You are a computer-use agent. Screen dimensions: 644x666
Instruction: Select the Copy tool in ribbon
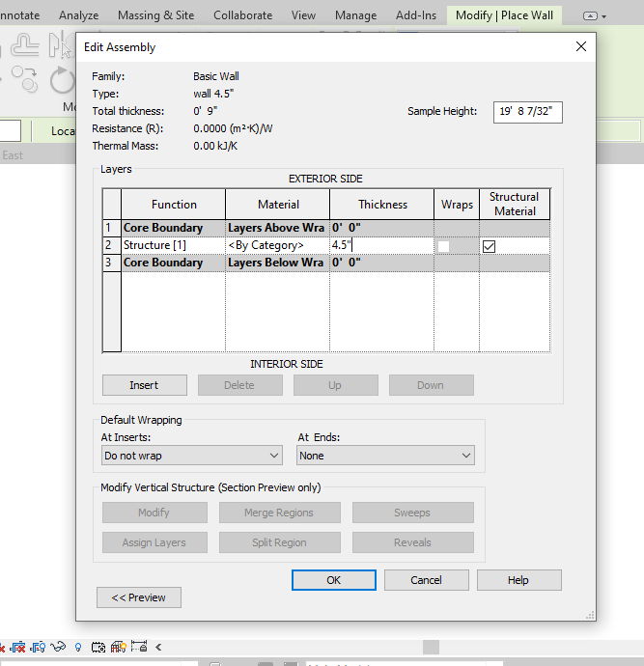(x=25, y=79)
